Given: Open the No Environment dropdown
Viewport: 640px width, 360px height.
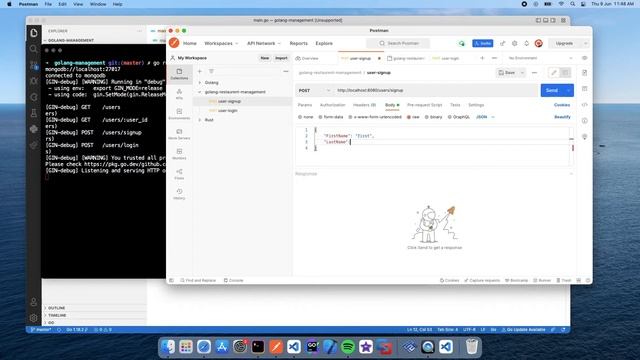Looking at the screenshot, I should pos(540,58).
